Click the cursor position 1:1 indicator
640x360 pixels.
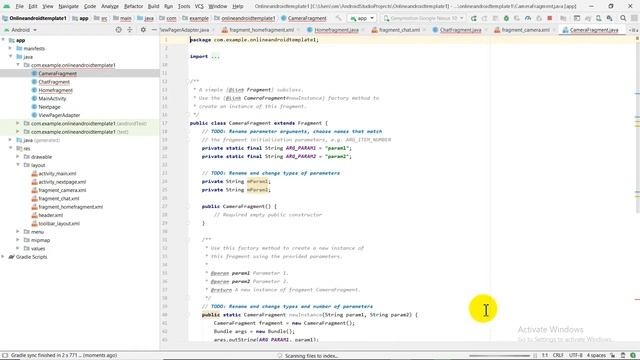tap(545, 356)
